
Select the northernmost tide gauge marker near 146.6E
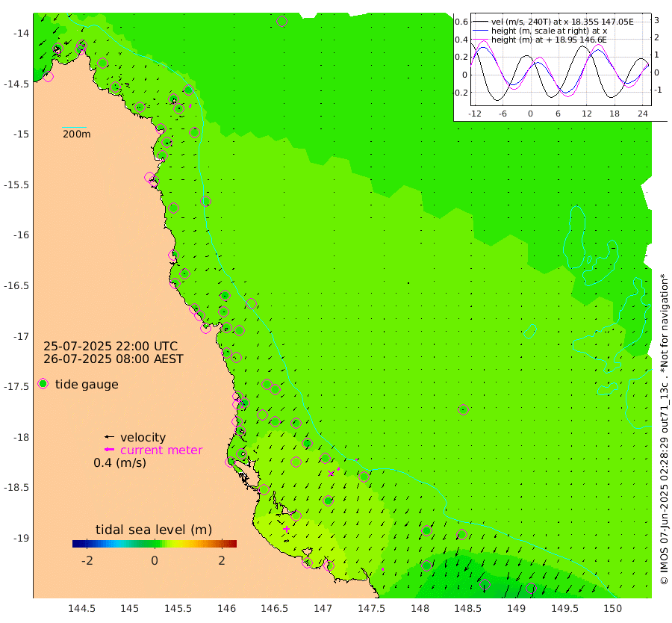click(x=281, y=21)
